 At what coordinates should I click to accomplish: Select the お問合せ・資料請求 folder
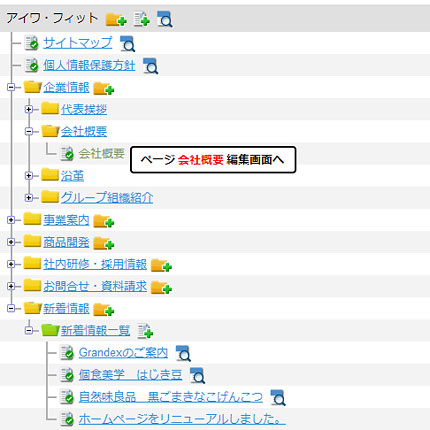pos(95,286)
